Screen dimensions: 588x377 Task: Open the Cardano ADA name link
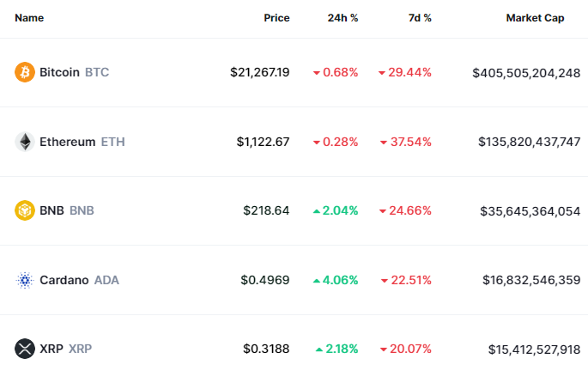tap(79, 280)
